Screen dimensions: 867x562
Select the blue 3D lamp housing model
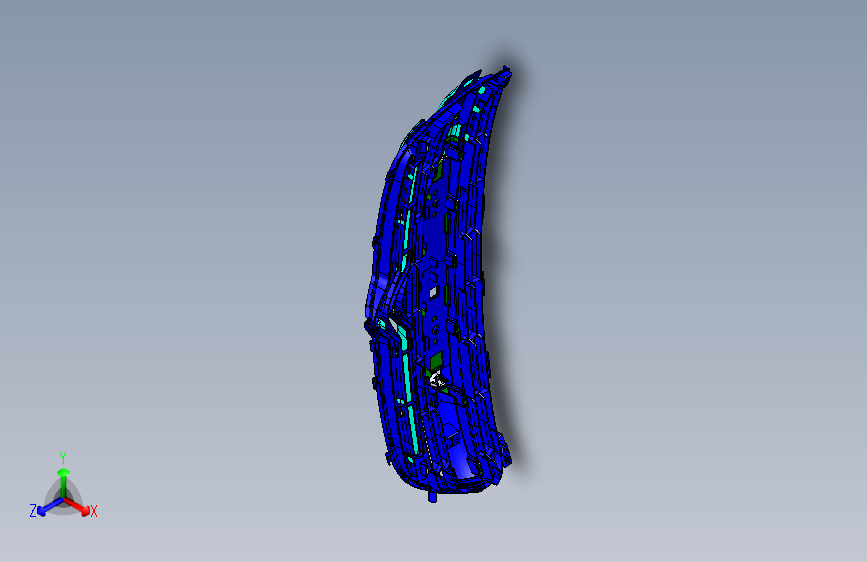tap(438, 285)
